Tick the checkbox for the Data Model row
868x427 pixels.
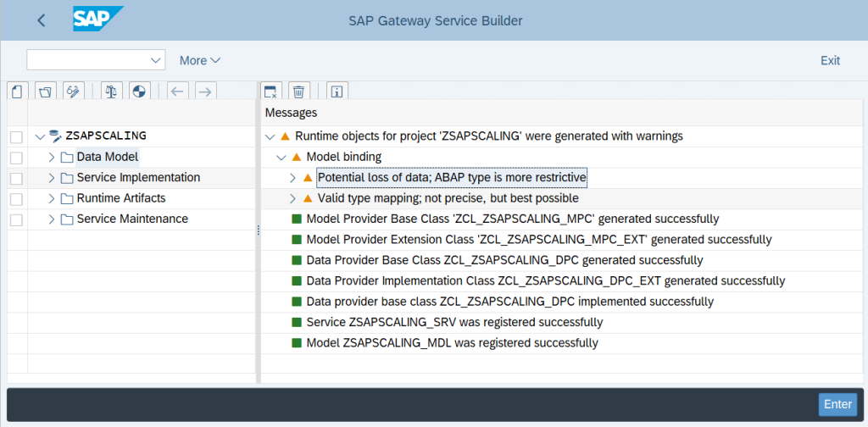17,158
